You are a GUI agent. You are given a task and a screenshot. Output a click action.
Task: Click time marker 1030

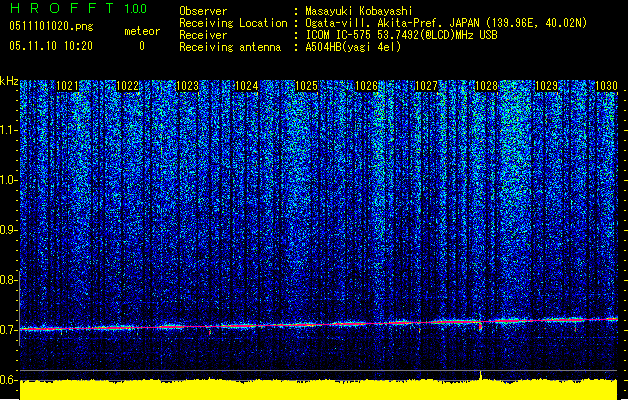coord(606,86)
